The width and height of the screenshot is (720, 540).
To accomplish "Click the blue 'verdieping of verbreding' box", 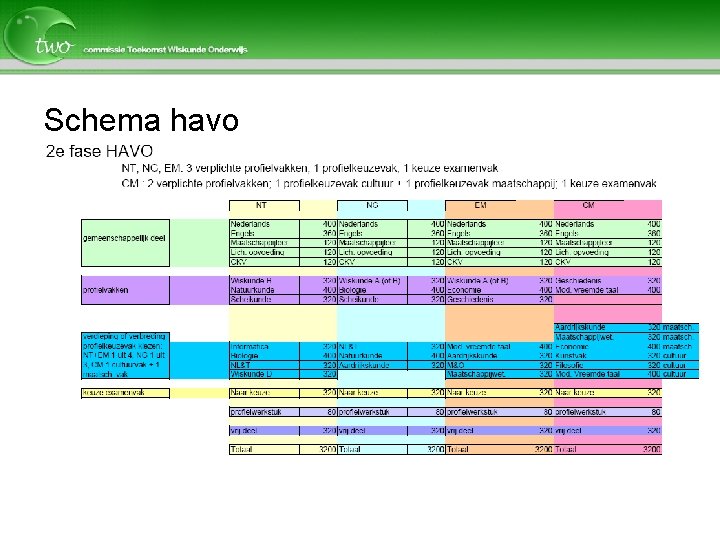I will pos(125,356).
